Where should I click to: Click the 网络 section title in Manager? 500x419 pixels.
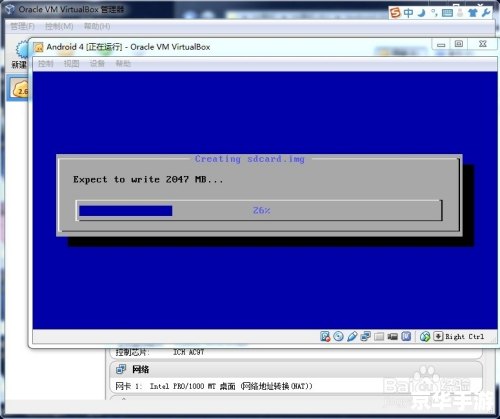pyautogui.click(x=140, y=369)
